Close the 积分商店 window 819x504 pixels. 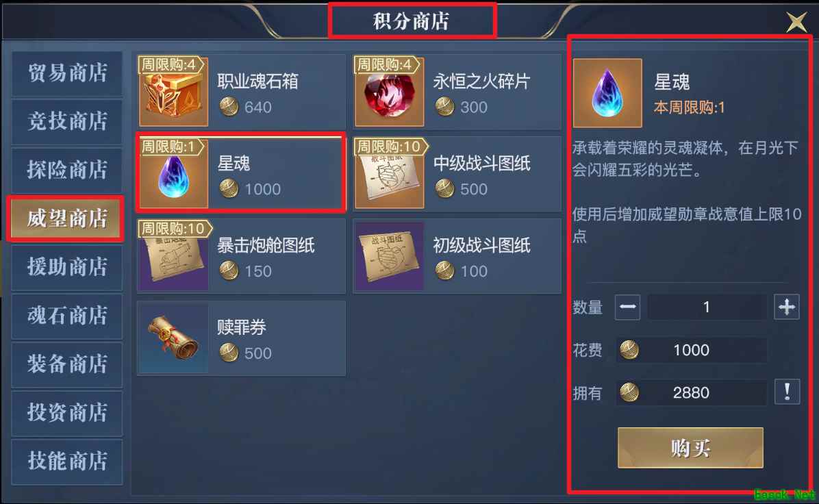[x=796, y=22]
